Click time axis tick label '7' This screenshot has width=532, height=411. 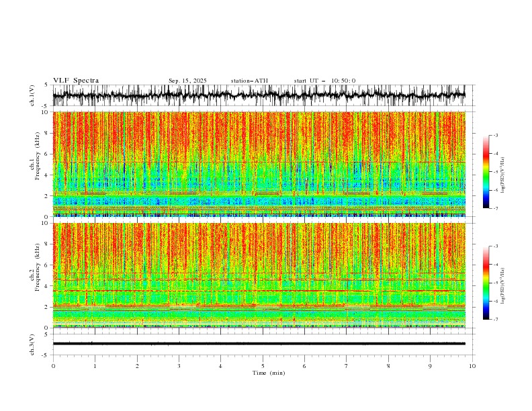click(x=347, y=366)
